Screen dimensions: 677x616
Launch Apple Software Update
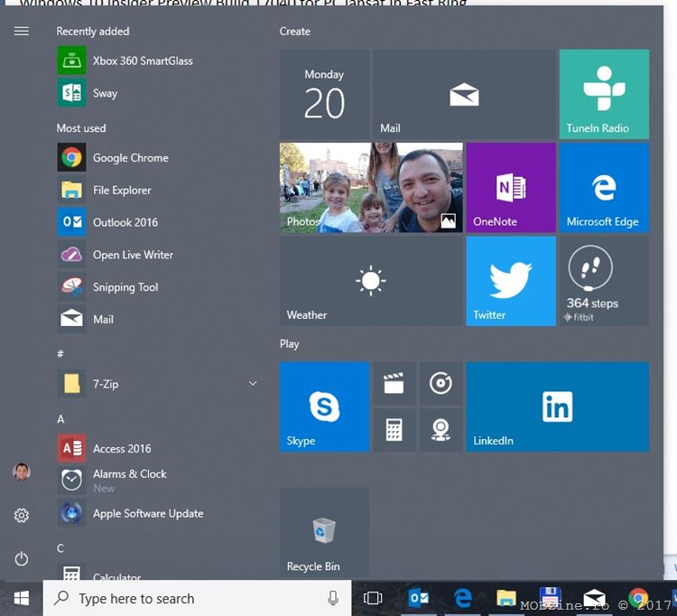(x=158, y=513)
